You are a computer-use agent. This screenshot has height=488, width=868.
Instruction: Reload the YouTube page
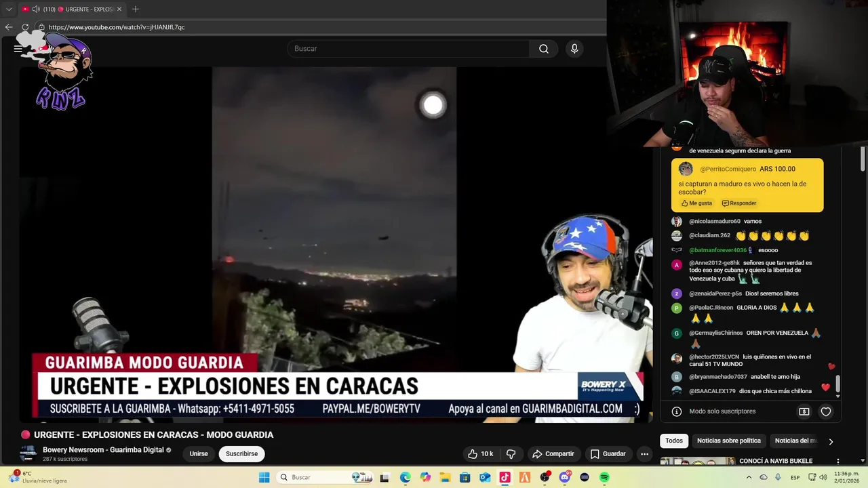[25, 27]
